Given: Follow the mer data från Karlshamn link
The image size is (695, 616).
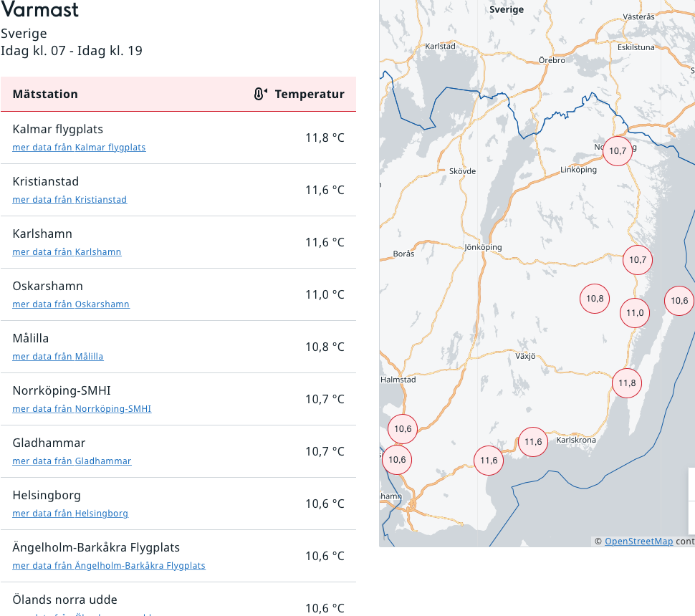Looking at the screenshot, I should click(x=67, y=252).
